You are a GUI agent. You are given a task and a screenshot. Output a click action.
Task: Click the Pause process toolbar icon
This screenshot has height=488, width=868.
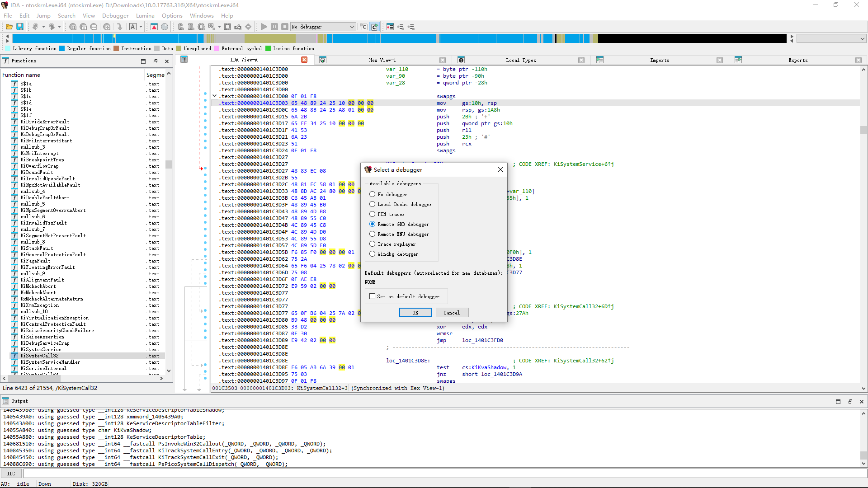pyautogui.click(x=274, y=27)
